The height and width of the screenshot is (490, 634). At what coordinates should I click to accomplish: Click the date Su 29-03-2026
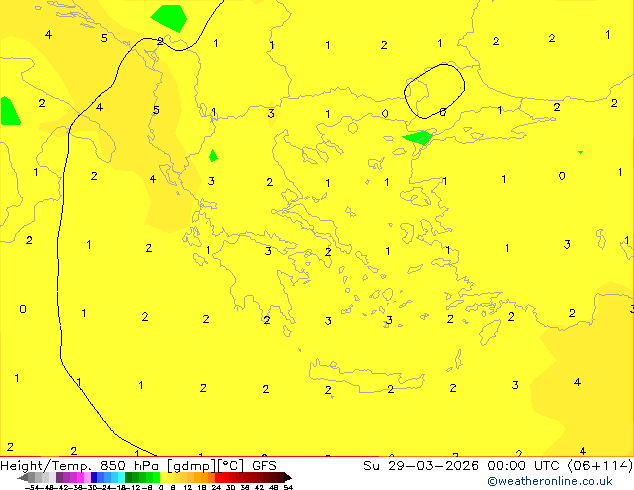(421, 466)
